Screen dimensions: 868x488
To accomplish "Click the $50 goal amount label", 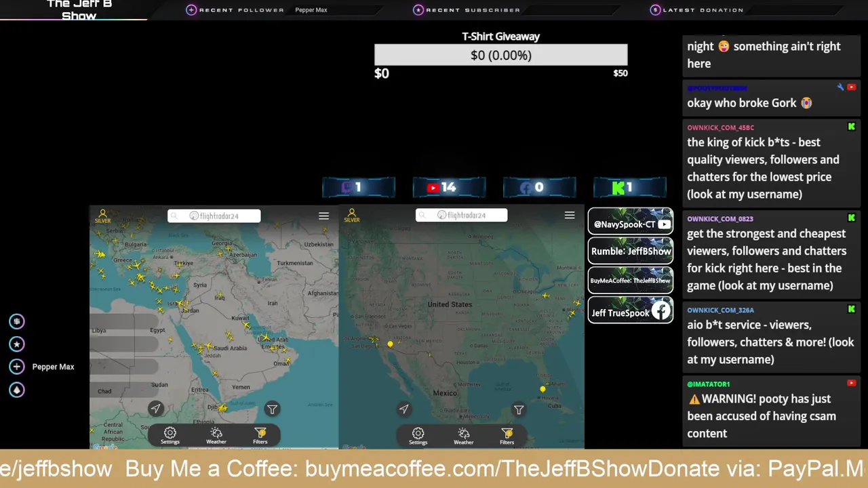I will (x=620, y=73).
